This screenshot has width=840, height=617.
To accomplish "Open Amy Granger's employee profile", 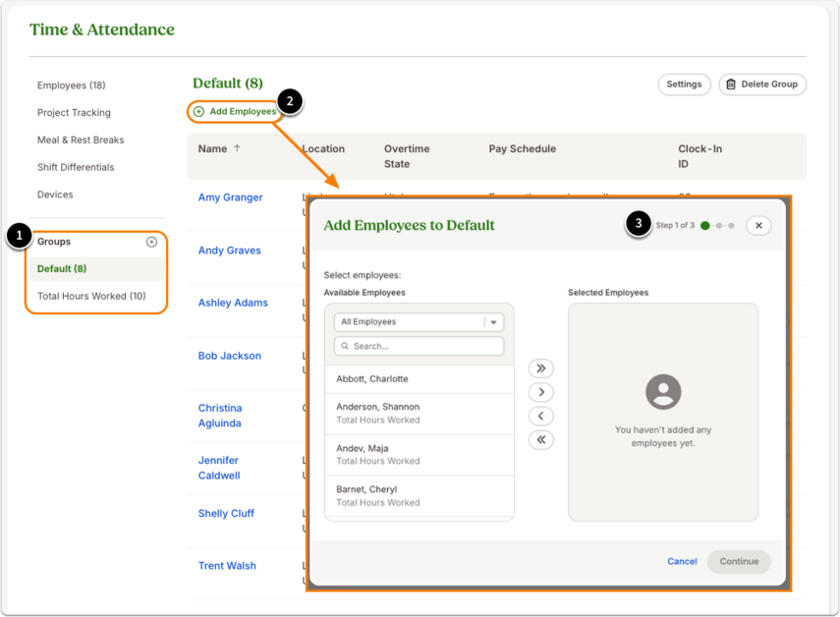I will (230, 197).
